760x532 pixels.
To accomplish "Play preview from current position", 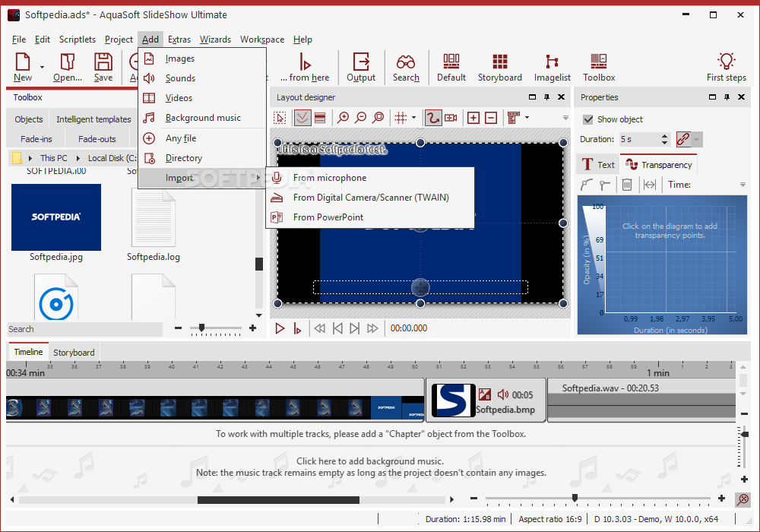I will tap(297, 328).
